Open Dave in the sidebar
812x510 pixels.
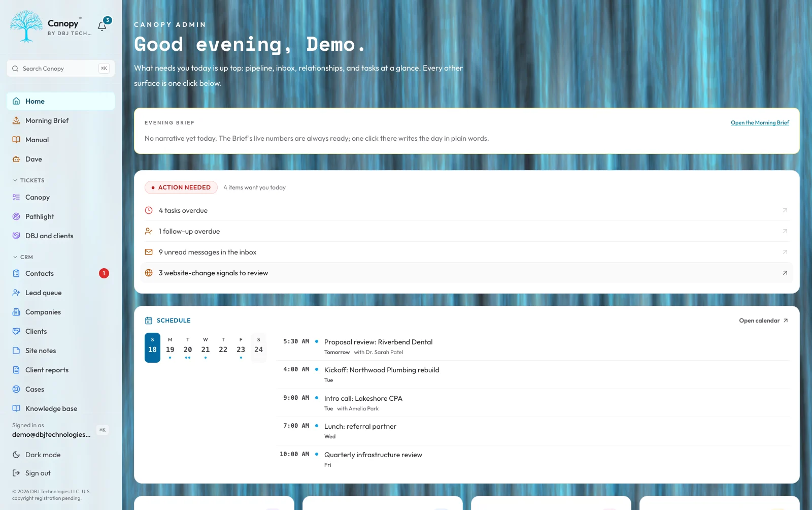[x=61, y=159]
